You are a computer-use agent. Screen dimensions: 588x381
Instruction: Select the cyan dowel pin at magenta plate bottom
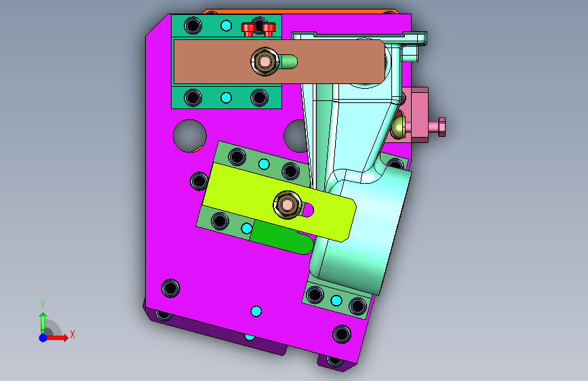tap(256, 311)
